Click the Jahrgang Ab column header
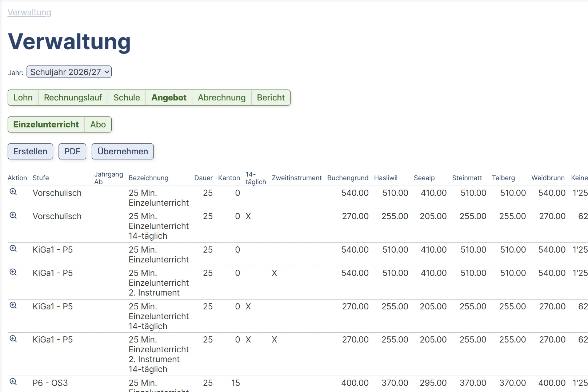 click(x=109, y=178)
